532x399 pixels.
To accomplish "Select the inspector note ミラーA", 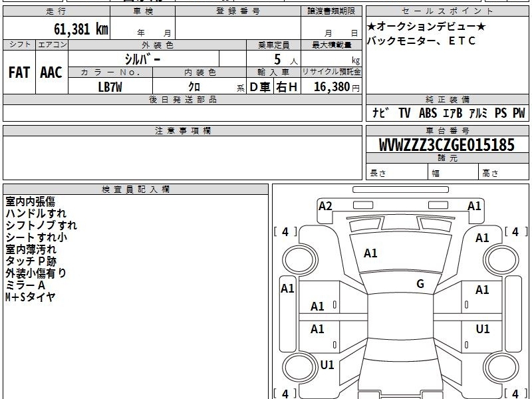I will click(x=25, y=285).
